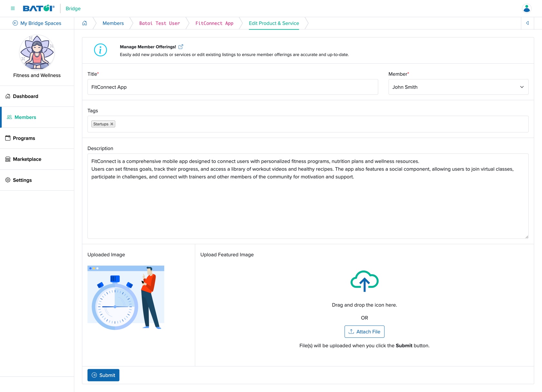The height and width of the screenshot is (392, 542).
Task: Open Marketplace in sidebar
Action: pyautogui.click(x=37, y=159)
